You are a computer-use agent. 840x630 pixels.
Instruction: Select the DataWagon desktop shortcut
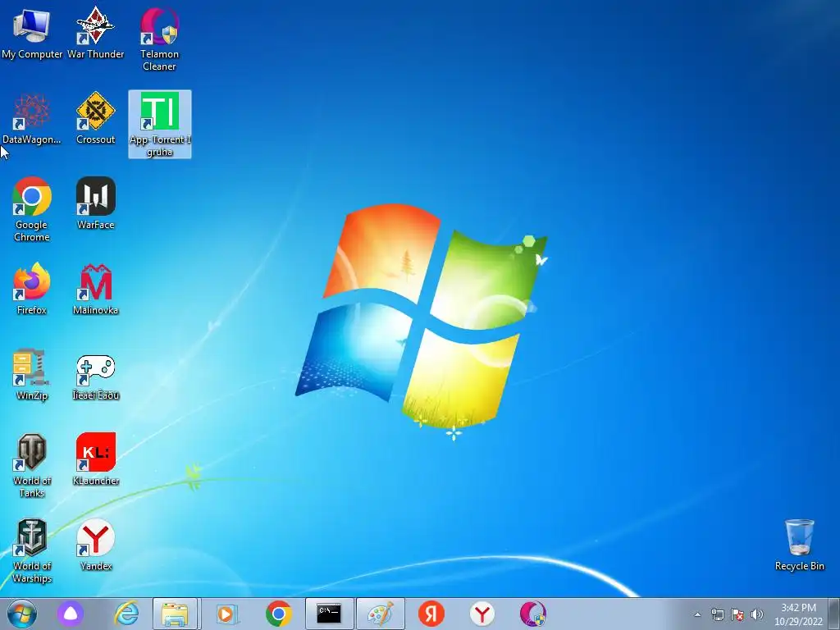pos(32,119)
